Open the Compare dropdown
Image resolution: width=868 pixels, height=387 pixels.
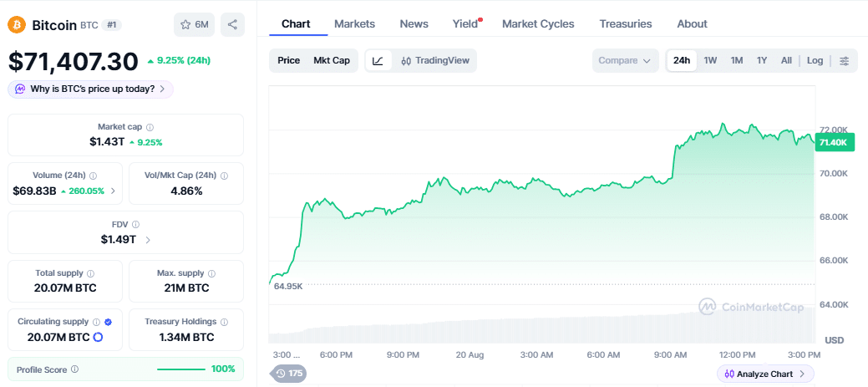coord(625,60)
